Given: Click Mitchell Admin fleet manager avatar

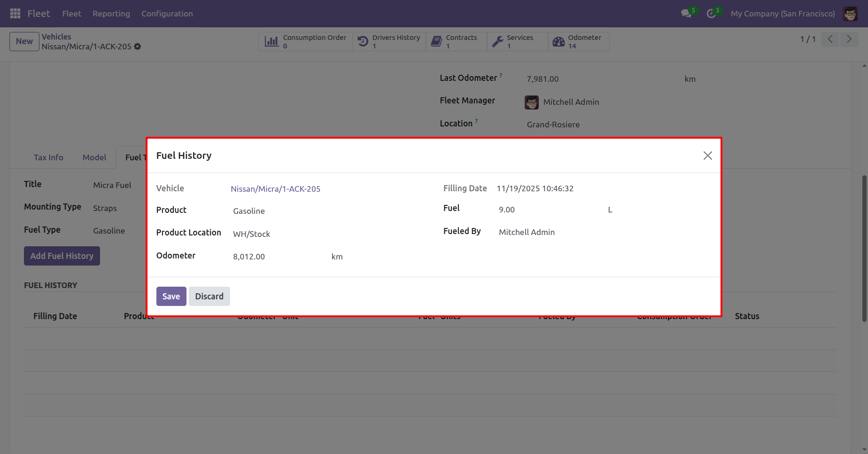Looking at the screenshot, I should click(532, 102).
